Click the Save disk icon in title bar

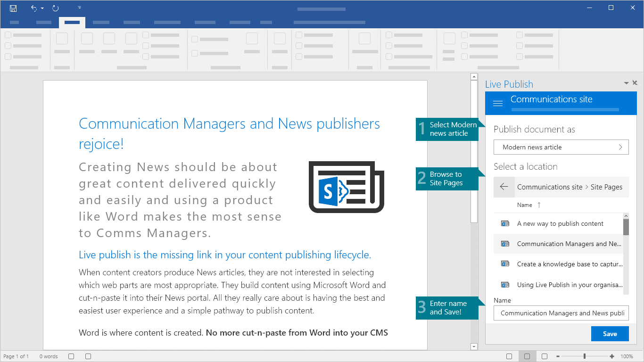coord(13,8)
